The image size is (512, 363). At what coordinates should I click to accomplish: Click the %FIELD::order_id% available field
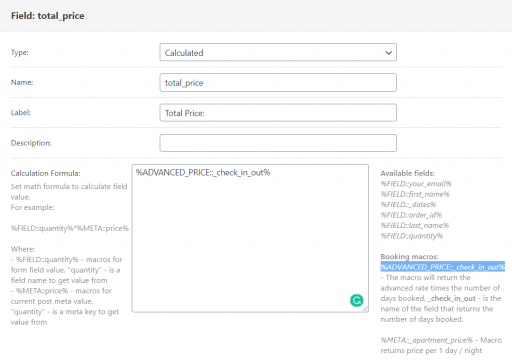411,215
